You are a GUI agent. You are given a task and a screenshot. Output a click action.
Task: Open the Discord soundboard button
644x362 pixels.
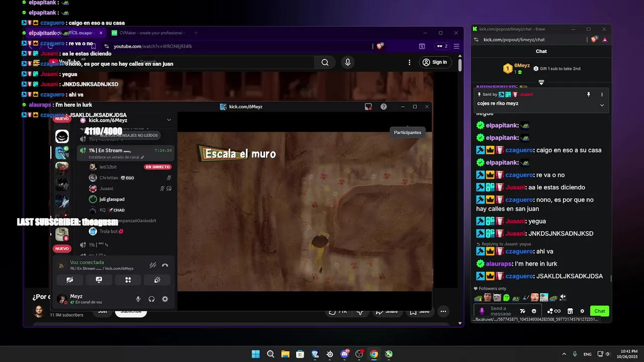(x=157, y=280)
